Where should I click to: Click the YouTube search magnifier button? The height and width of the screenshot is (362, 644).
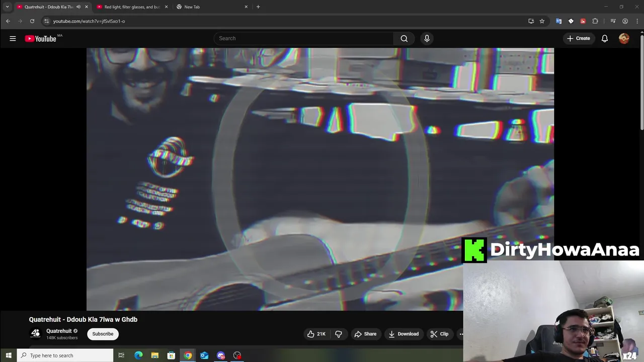404,38
